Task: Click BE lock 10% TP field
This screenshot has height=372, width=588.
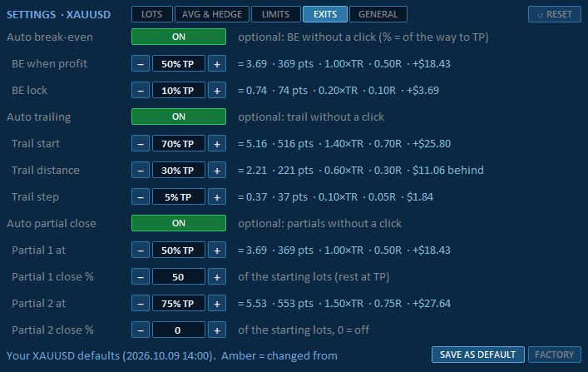Action: click(179, 90)
